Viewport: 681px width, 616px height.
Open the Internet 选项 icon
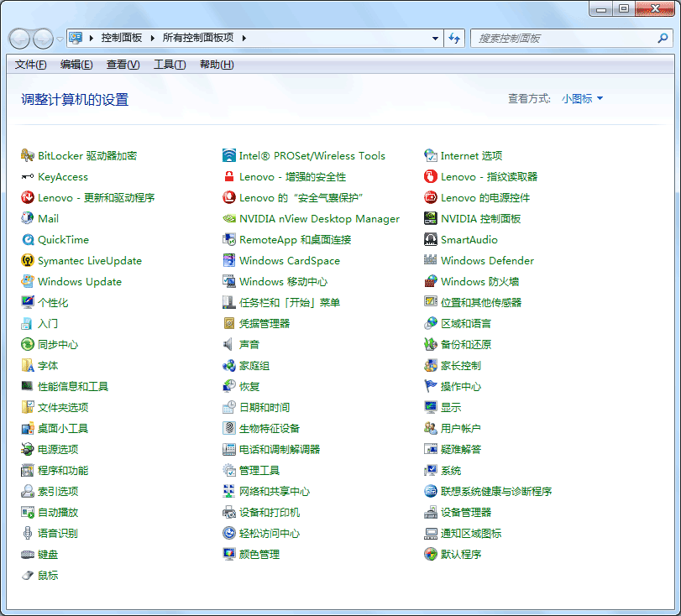[431, 155]
